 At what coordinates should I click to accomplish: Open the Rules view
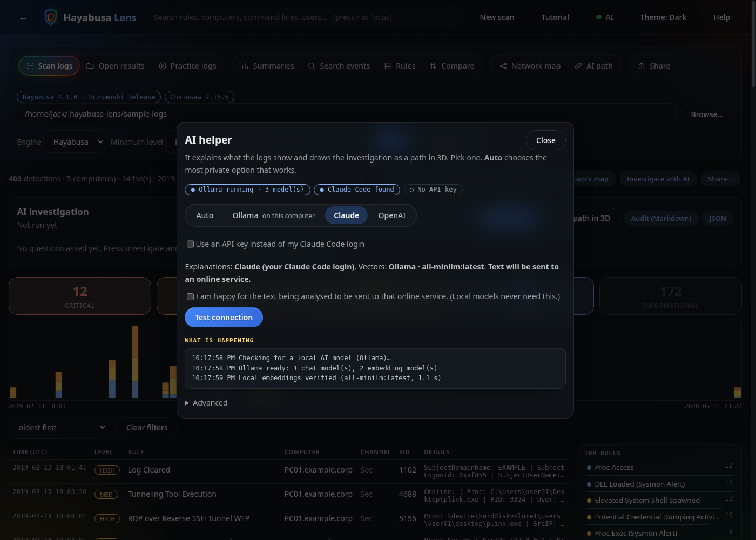(x=400, y=66)
